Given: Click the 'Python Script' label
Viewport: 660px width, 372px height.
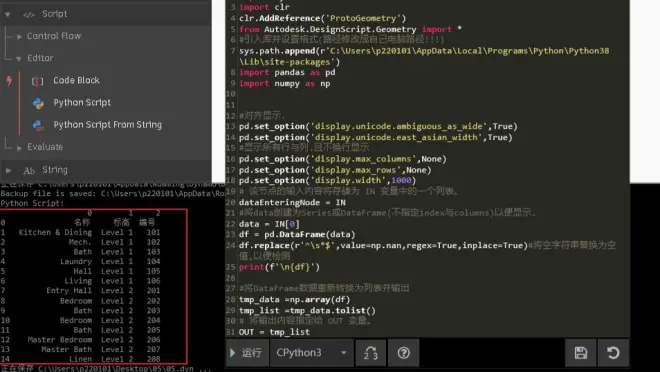Looking at the screenshot, I should [x=82, y=102].
